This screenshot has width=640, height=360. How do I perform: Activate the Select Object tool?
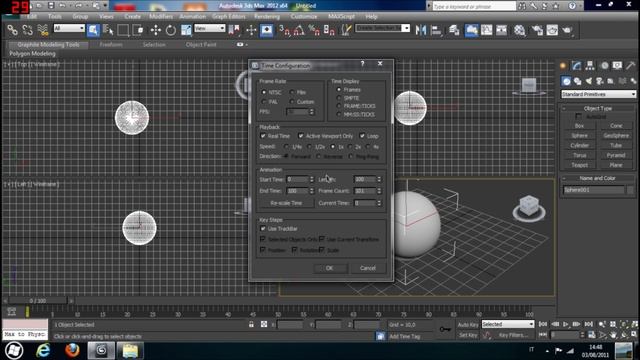click(93, 30)
